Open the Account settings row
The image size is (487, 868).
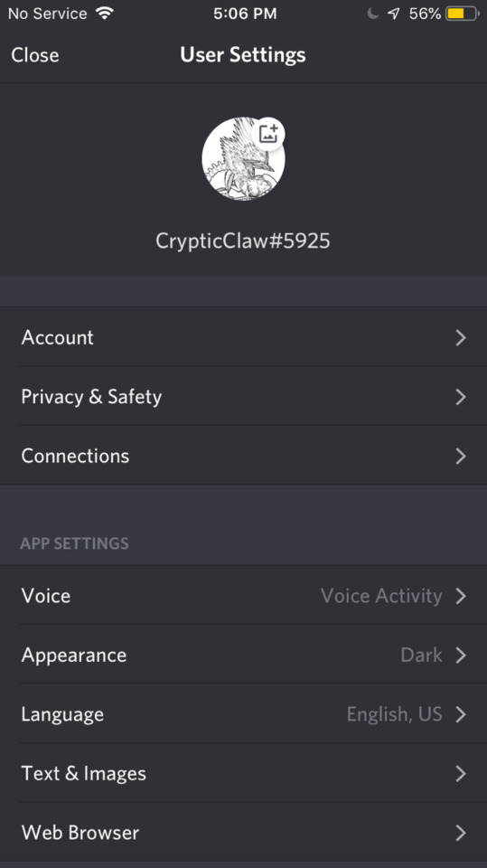click(x=244, y=337)
